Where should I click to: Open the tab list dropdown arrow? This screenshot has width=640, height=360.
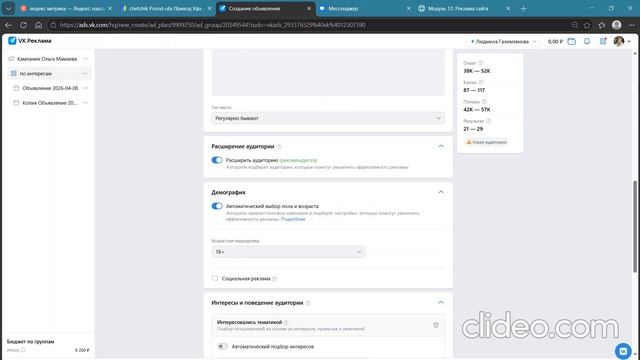(x=8, y=9)
